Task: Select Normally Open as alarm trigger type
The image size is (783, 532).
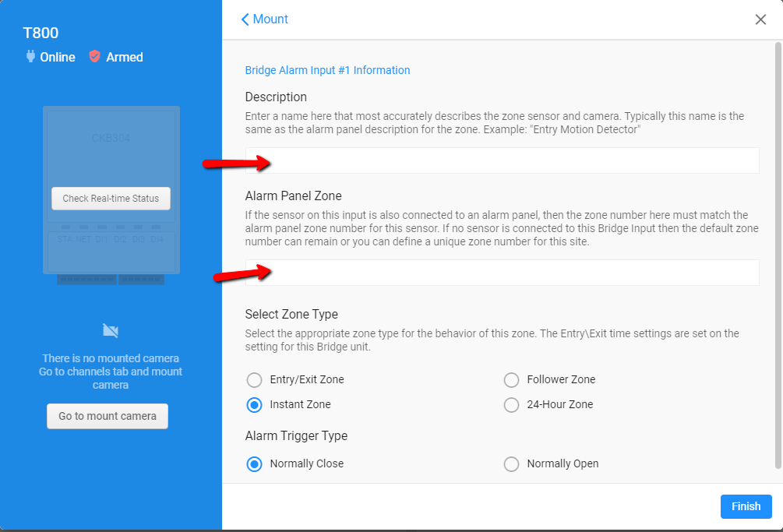Action: [x=511, y=463]
